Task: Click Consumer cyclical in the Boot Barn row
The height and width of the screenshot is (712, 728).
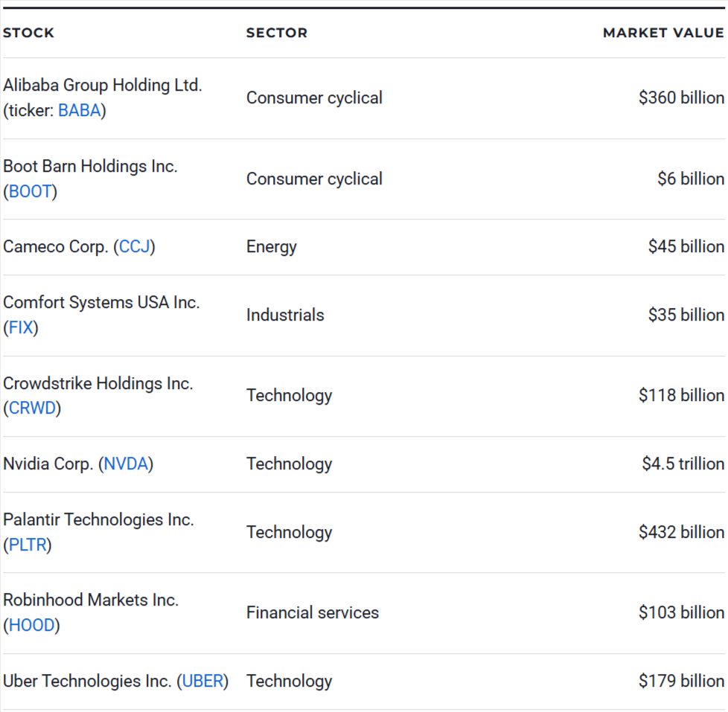Action: click(x=314, y=179)
